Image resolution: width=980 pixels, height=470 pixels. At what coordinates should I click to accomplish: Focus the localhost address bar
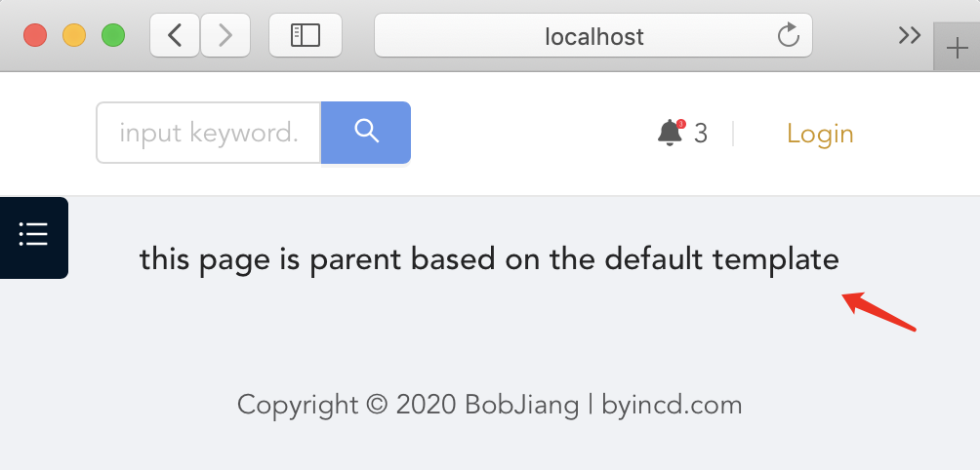[x=593, y=35]
